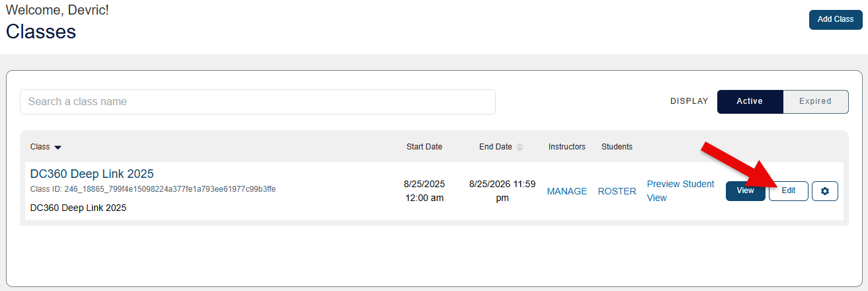Focus the Search a class name field
This screenshot has height=291, width=868.
point(258,102)
